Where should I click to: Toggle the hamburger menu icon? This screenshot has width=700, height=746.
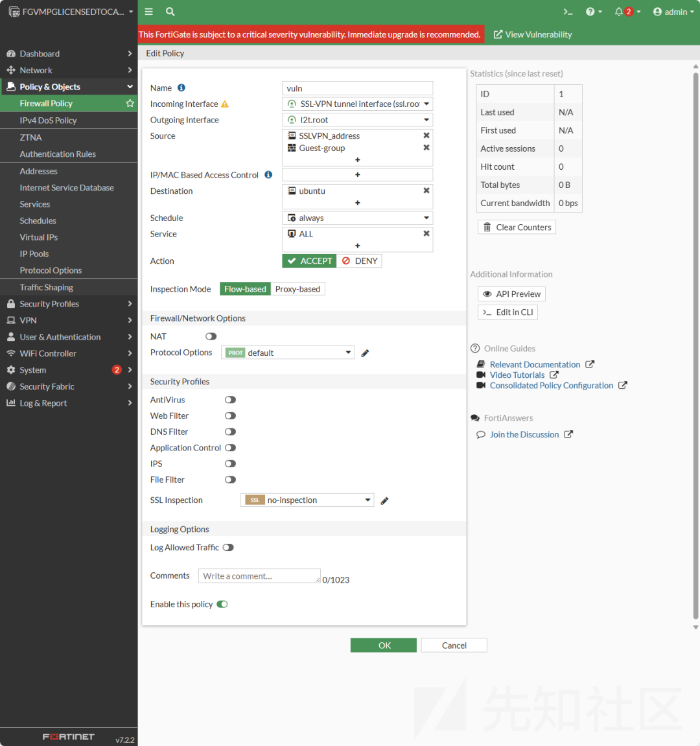coord(149,12)
